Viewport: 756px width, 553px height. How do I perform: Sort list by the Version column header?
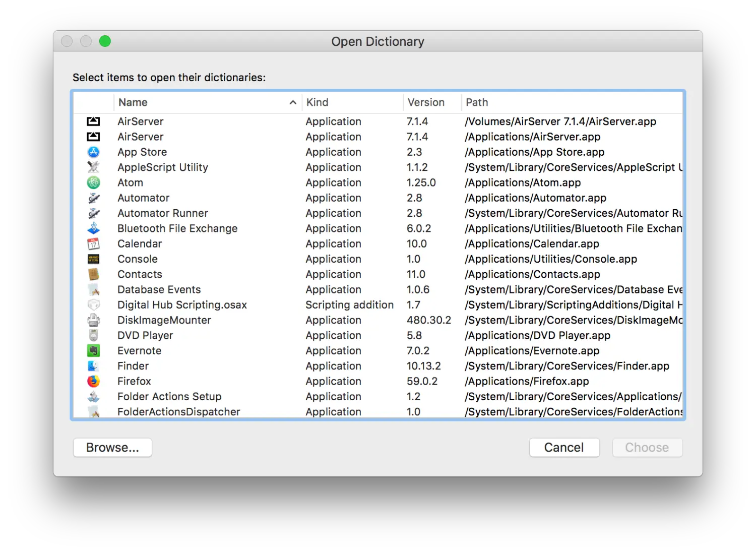pos(432,102)
